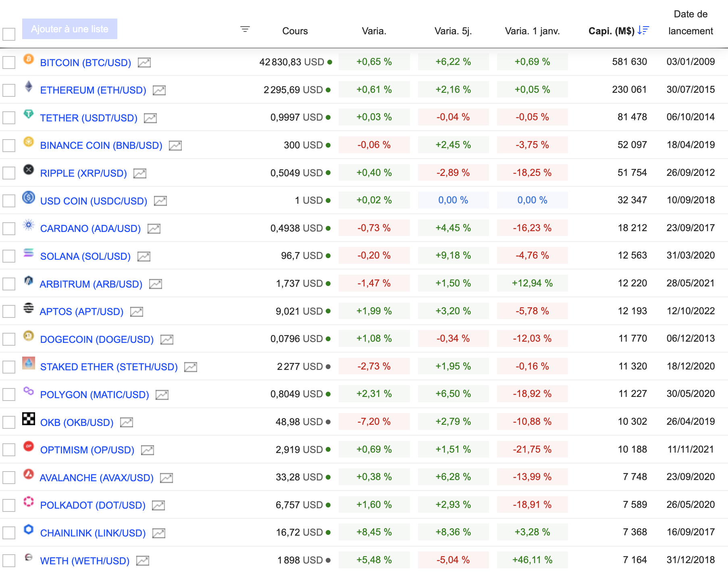The image size is (728, 572).
Task: Click USD Coin 5-day variation 0,00 %
Action: 453,200
